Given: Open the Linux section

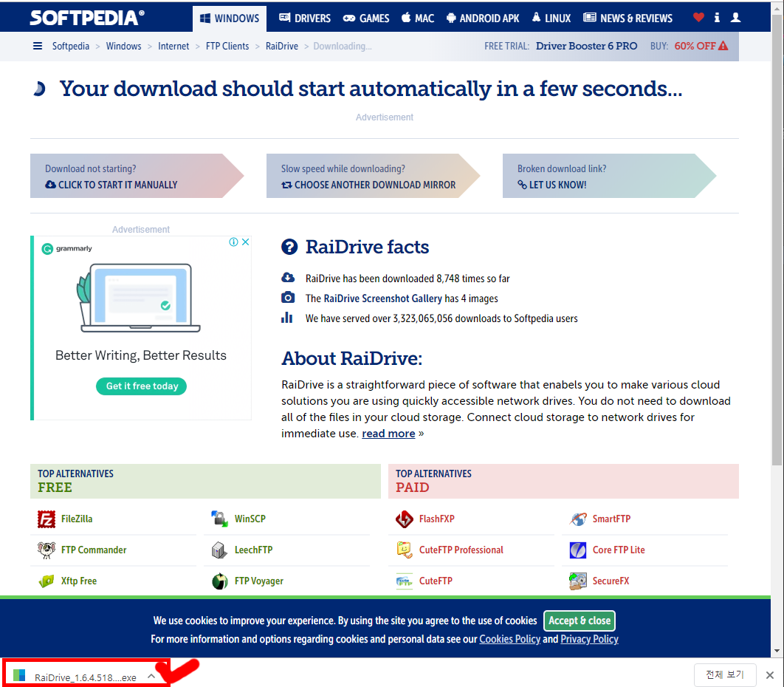Looking at the screenshot, I should (x=551, y=18).
